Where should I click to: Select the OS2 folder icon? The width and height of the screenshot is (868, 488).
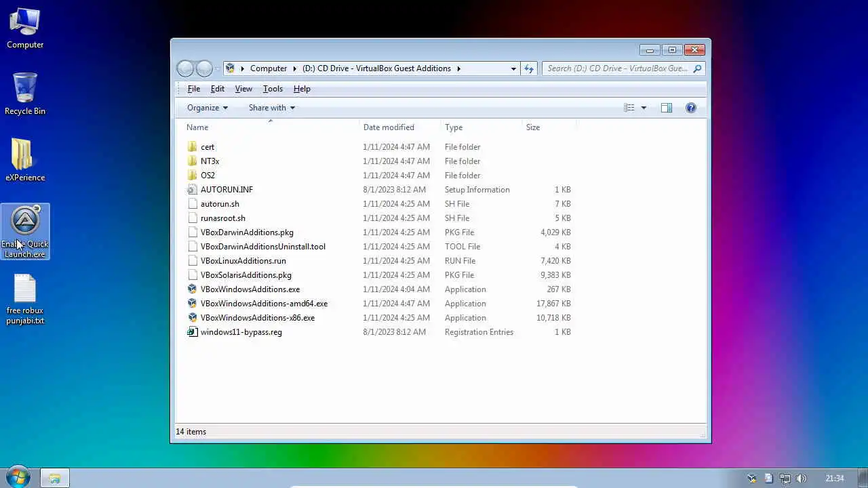193,176
